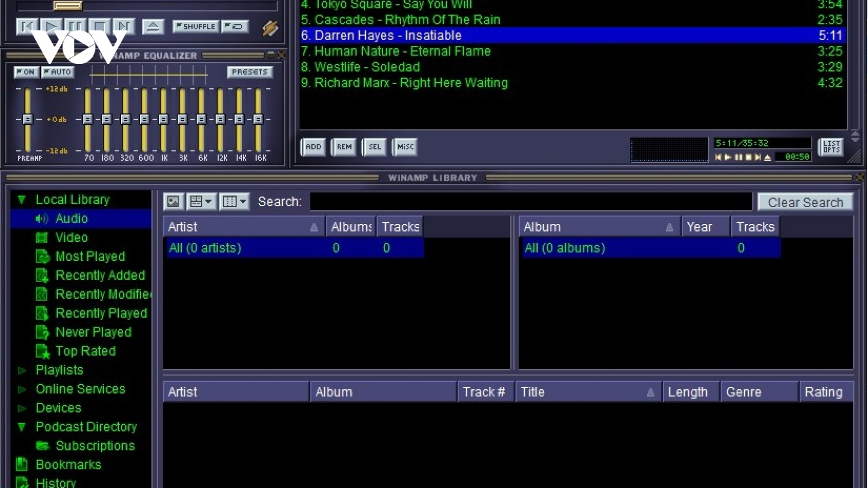Open the Recently Played smart view icon
The image size is (868, 488).
click(42, 313)
